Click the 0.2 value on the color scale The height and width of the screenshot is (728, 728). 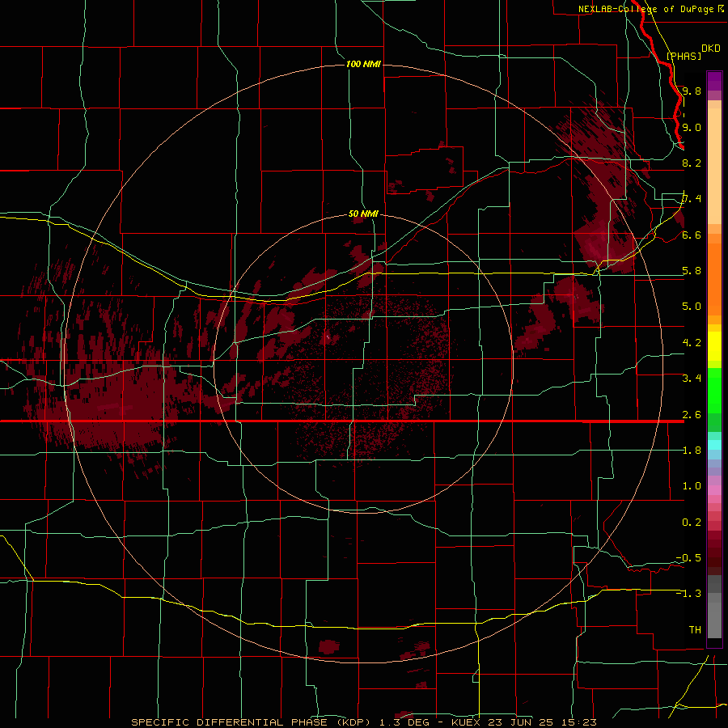[692, 523]
